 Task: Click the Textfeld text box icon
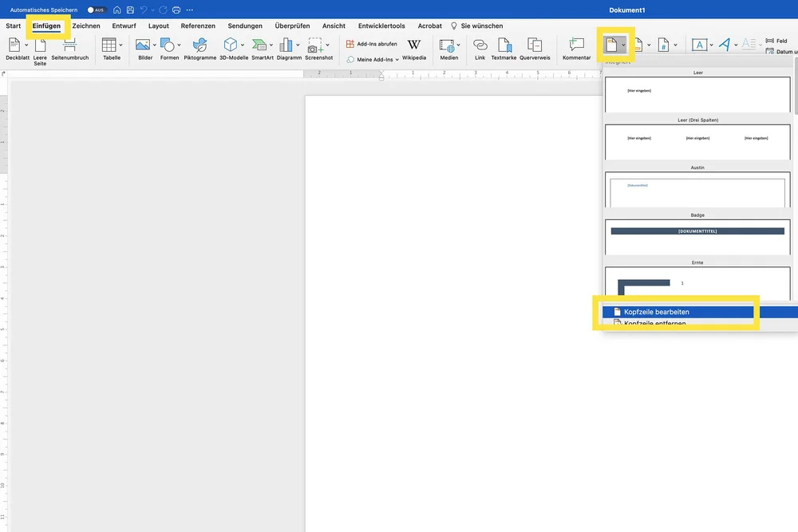[699, 45]
